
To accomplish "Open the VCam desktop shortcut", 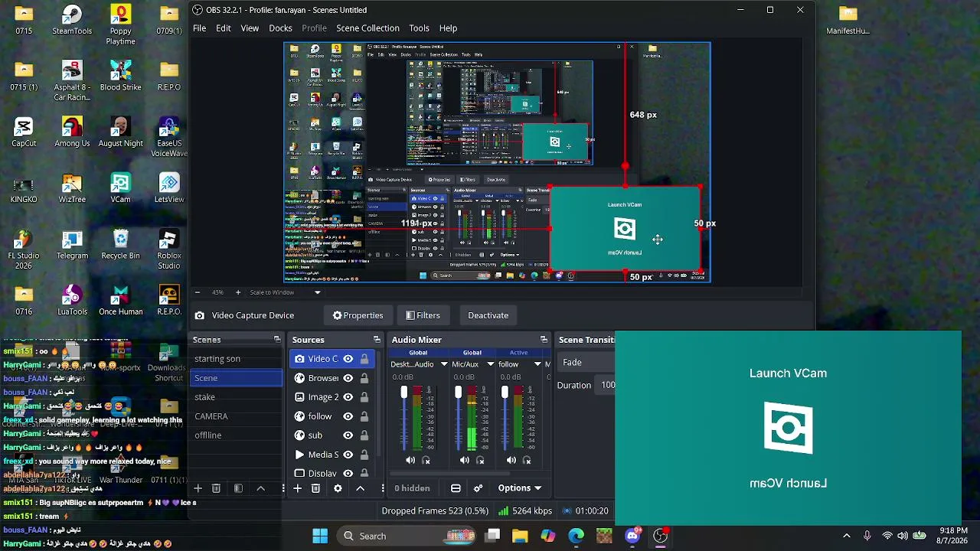I will click(x=120, y=188).
